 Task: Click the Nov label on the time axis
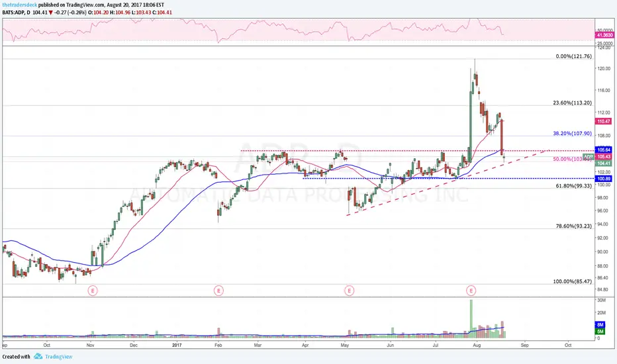tap(90, 345)
